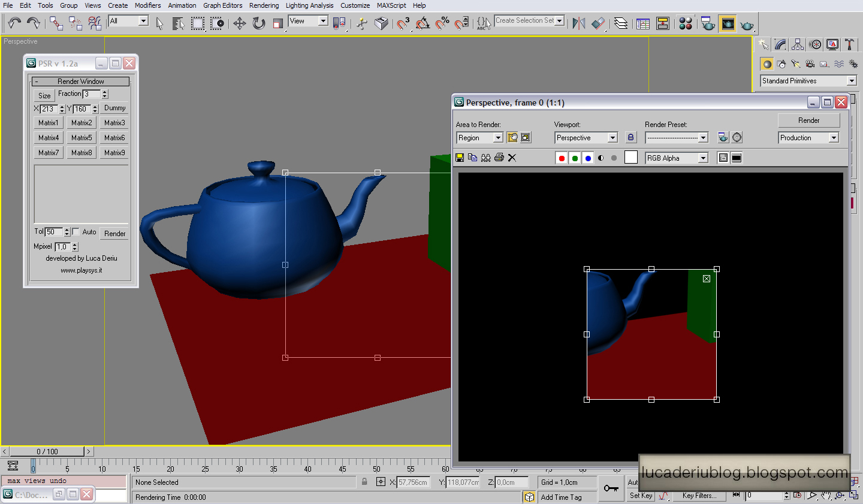Click the Tol value input field

54,232
